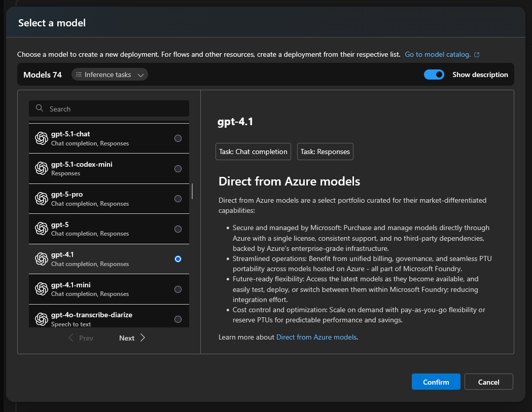Click the gpt-4o-transcribe-diarize model name
This screenshot has height=412, width=532.
point(92,315)
